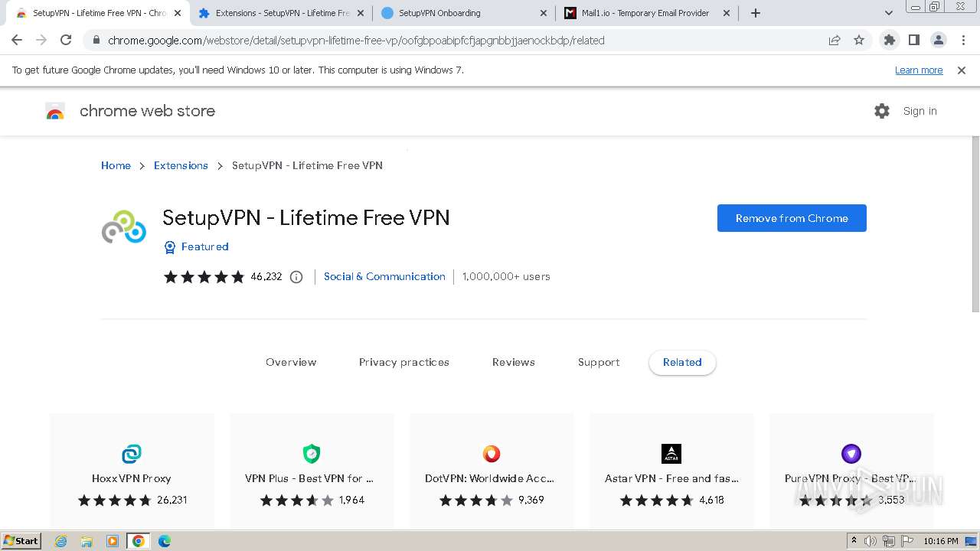This screenshot has height=551, width=980.
Task: Click the '1,000,000+ users' text
Action: [506, 277]
